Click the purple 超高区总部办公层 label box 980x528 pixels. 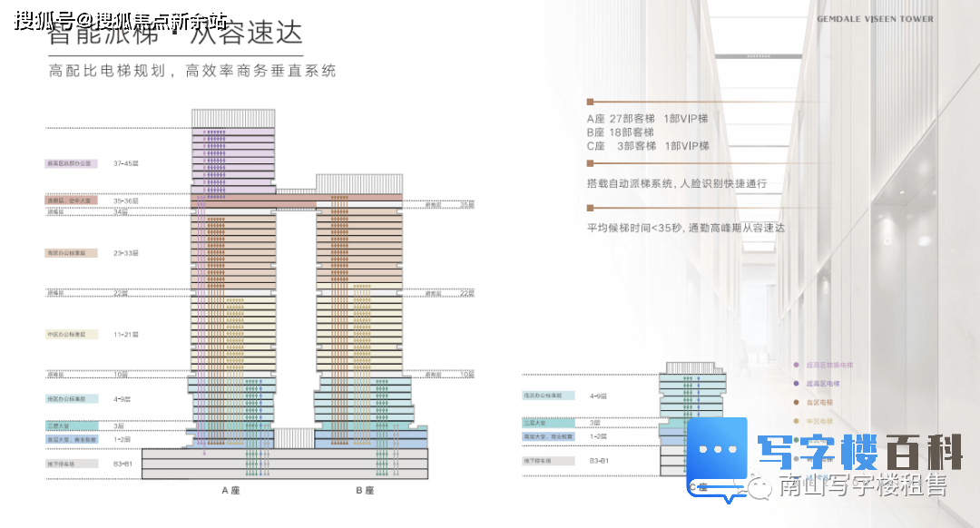72,163
